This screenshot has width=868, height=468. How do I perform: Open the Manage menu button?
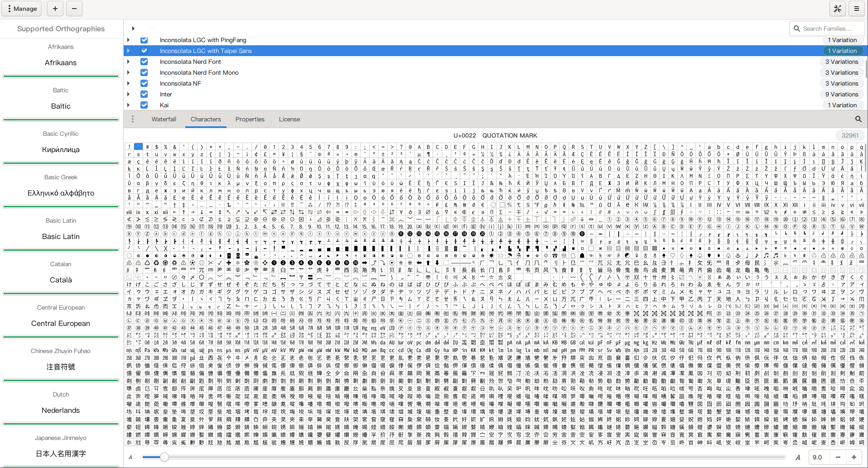(22, 9)
